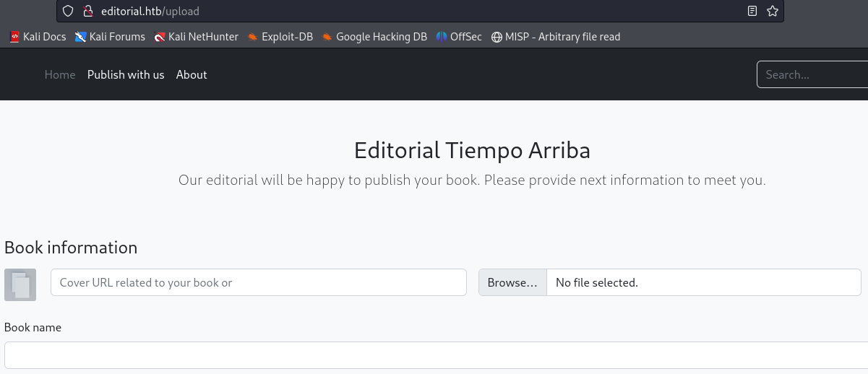Click the book cover preview thumbnail
The width and height of the screenshot is (868, 374).
coord(20,284)
